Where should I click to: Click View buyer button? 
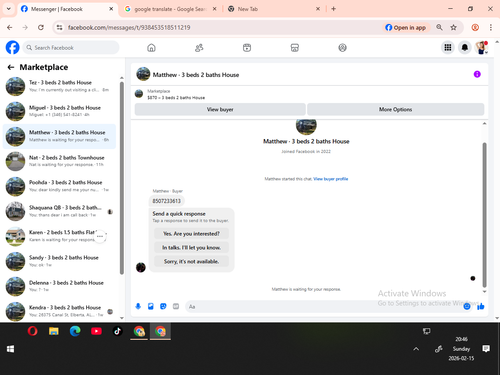click(220, 109)
